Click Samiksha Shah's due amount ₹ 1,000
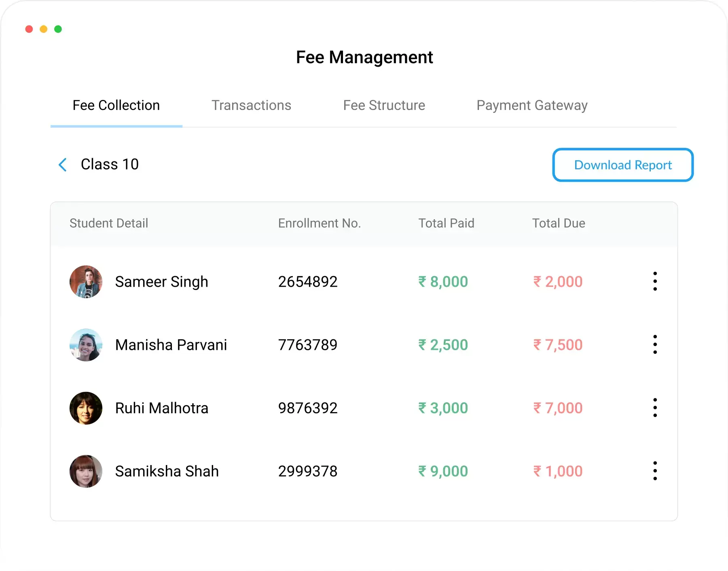728x571 pixels. (x=558, y=471)
